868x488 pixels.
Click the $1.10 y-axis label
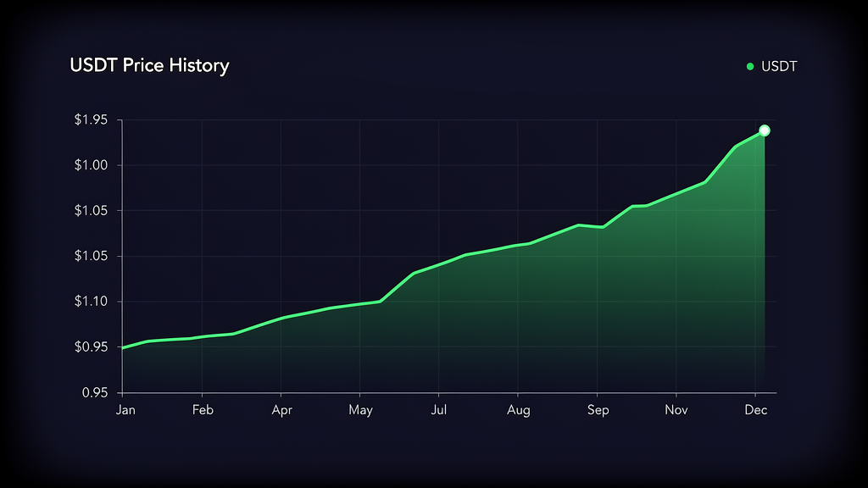coord(92,301)
